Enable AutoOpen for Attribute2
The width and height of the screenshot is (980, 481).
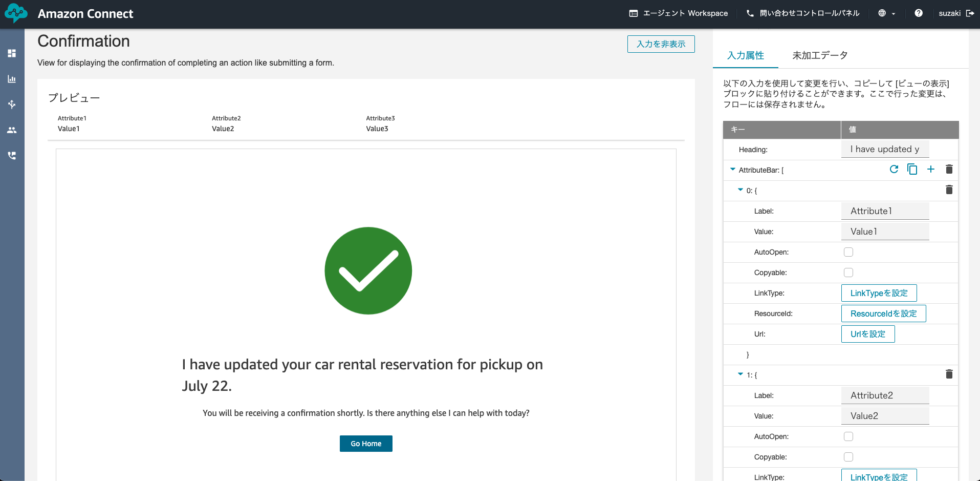point(848,436)
